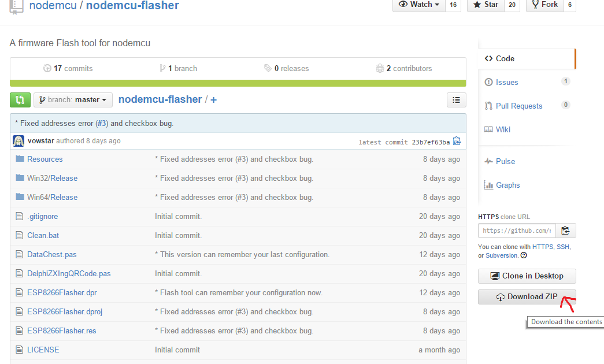Select the HTTPS clone URL text field

[x=516, y=231]
